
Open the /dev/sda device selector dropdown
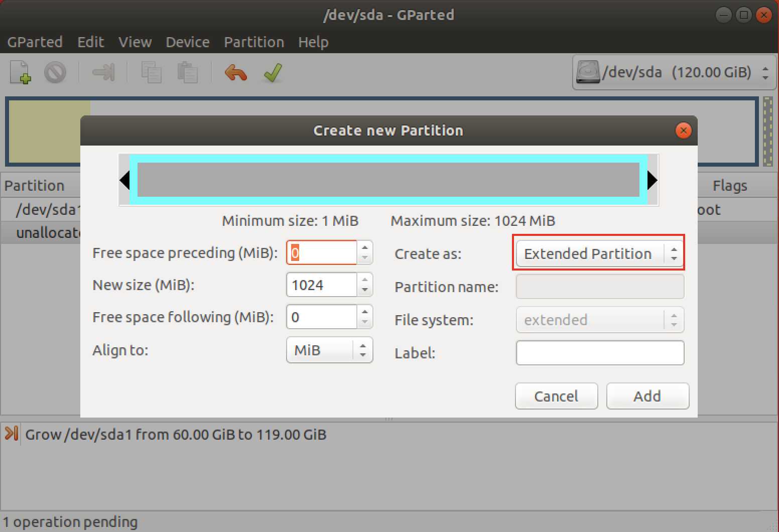(674, 73)
